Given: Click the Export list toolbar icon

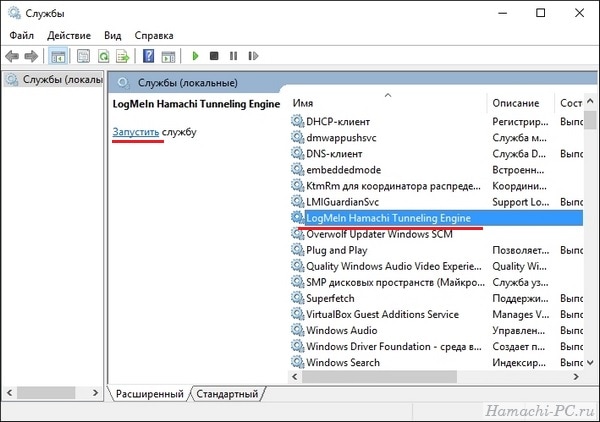Looking at the screenshot, I should (x=123, y=56).
